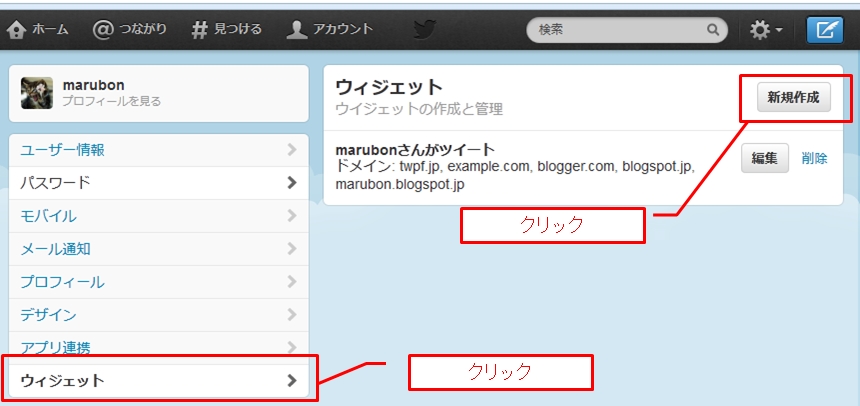Click the blue compose tweet icon
This screenshot has width=860, height=406.
pos(824,30)
